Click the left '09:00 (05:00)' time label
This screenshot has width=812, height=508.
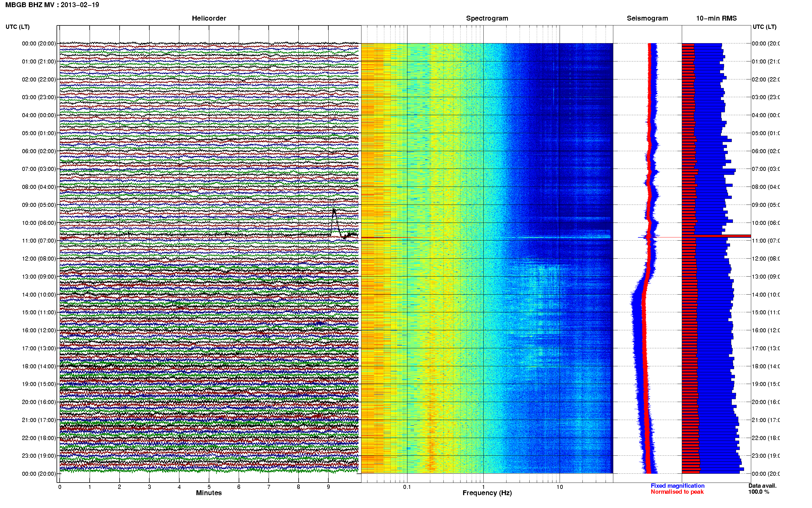click(x=39, y=205)
